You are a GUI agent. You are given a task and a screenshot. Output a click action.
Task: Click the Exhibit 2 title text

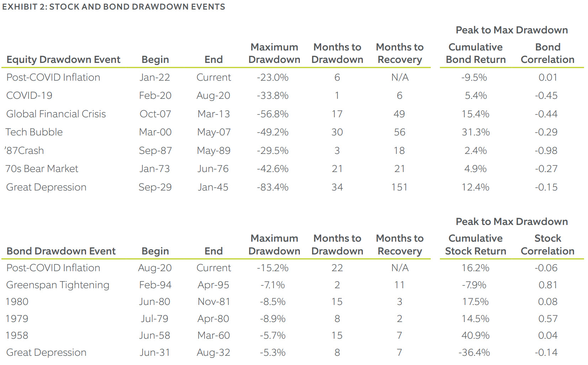(113, 7)
